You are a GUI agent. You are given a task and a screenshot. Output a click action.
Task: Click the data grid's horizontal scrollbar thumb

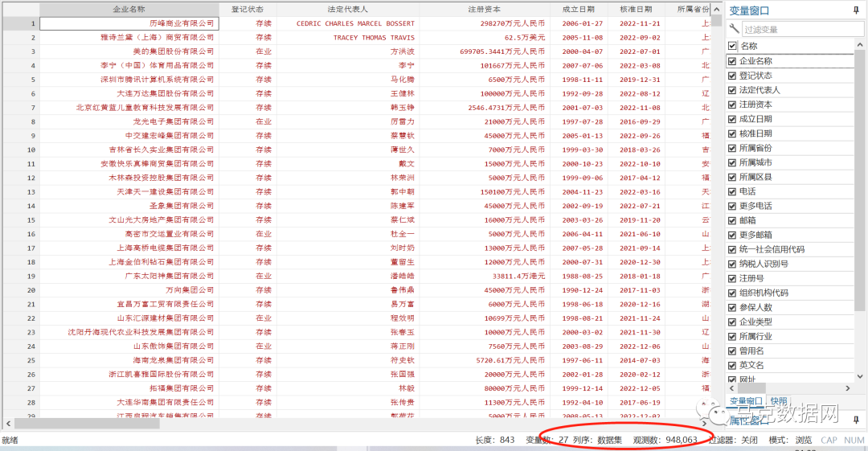[x=87, y=424]
